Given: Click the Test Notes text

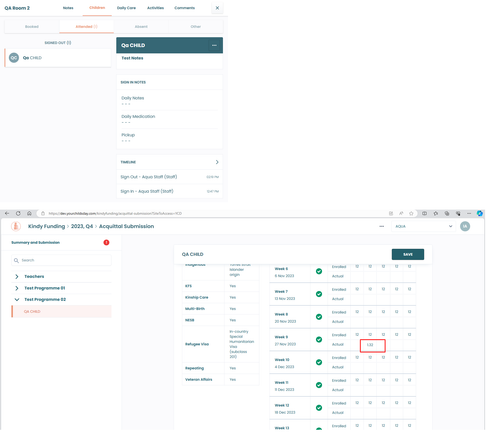Looking at the screenshot, I should (x=132, y=58).
